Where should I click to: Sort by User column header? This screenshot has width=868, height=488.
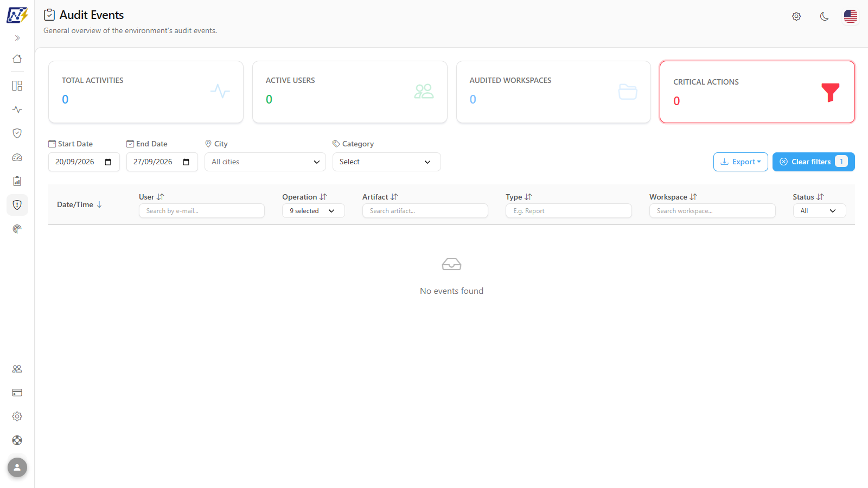151,197
